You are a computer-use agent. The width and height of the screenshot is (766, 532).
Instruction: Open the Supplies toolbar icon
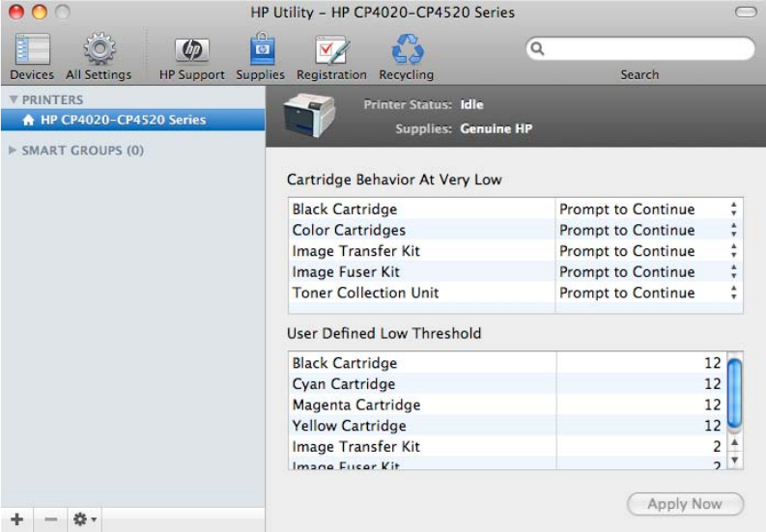point(260,50)
